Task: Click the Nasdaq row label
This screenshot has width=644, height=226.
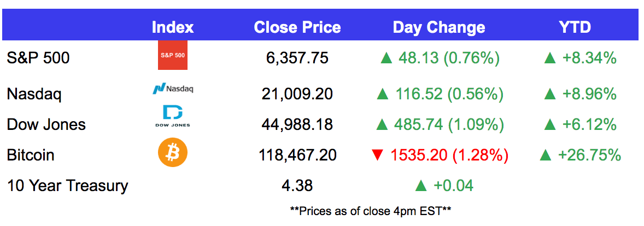Action: [x=34, y=95]
